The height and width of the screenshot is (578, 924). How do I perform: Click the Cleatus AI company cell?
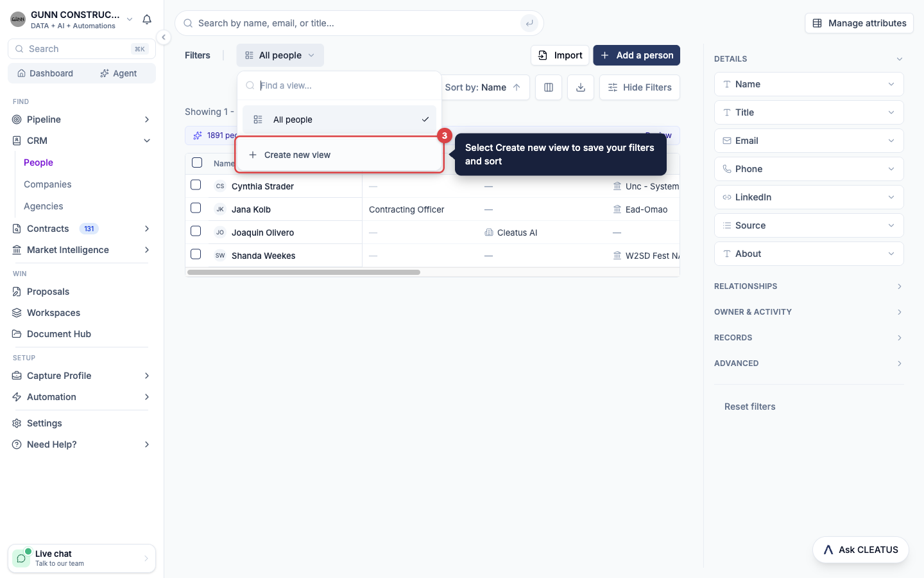(x=511, y=232)
